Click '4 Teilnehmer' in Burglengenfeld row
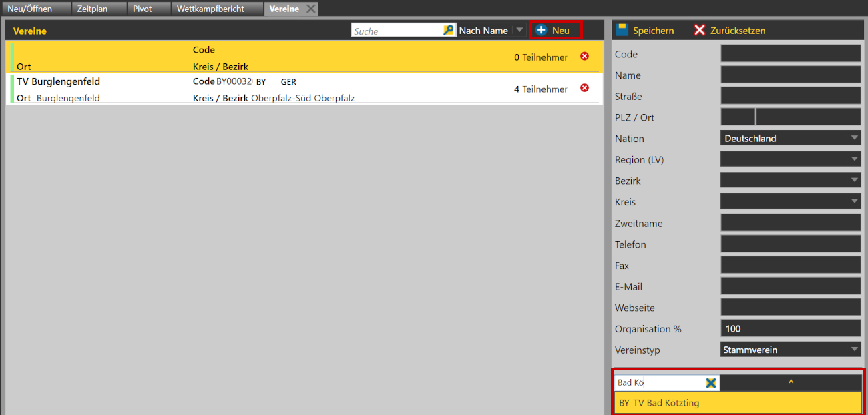Screen dimensions: 868x415 point(541,89)
